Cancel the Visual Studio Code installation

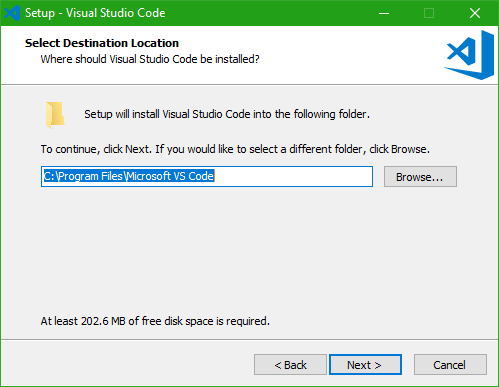450,365
